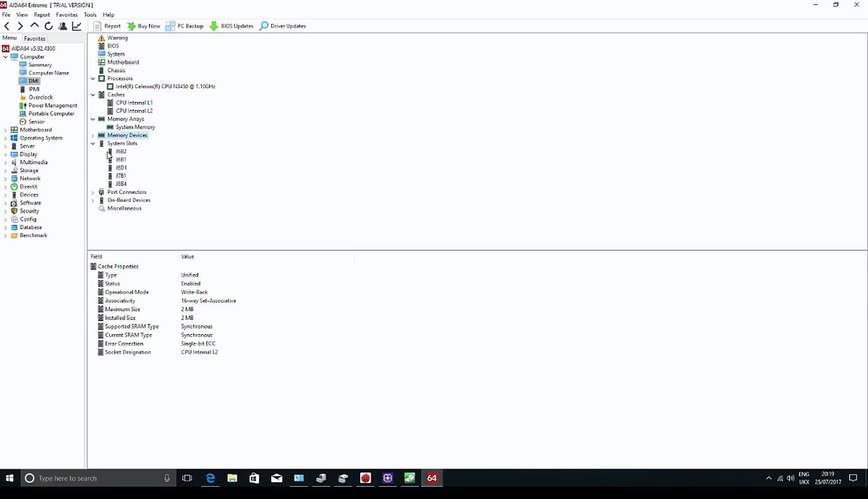Viewport: 868px width, 499px height.
Task: Open BIOS Updates from the toolbar
Action: click(x=231, y=26)
